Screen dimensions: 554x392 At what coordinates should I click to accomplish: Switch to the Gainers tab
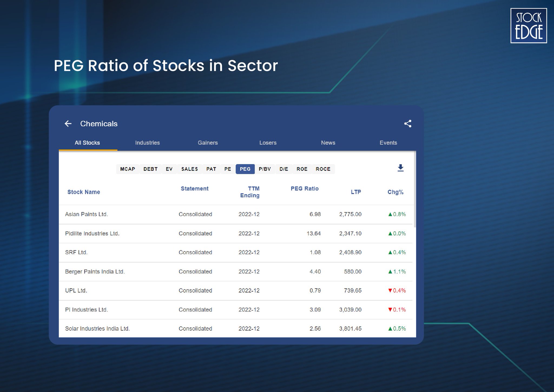[x=208, y=142]
